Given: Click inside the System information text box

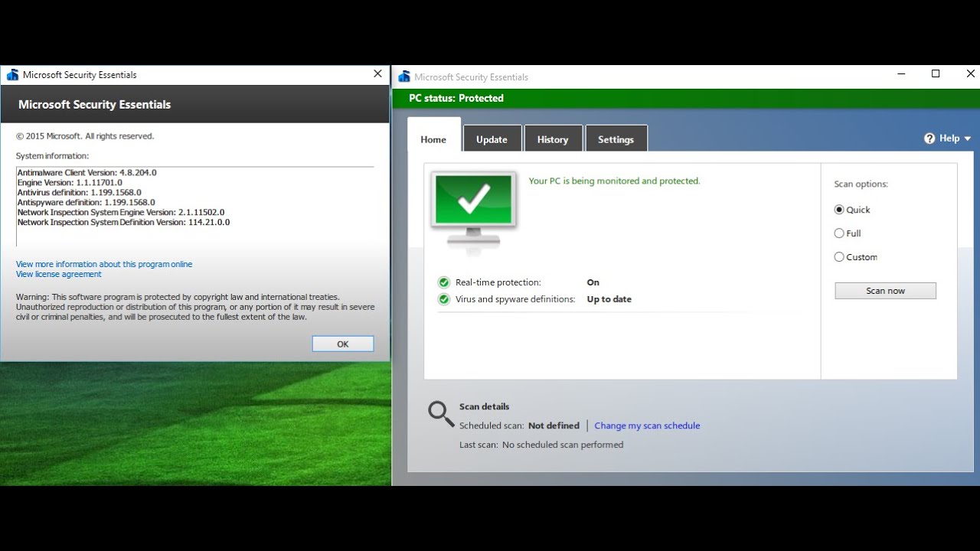Looking at the screenshot, I should pos(194,206).
